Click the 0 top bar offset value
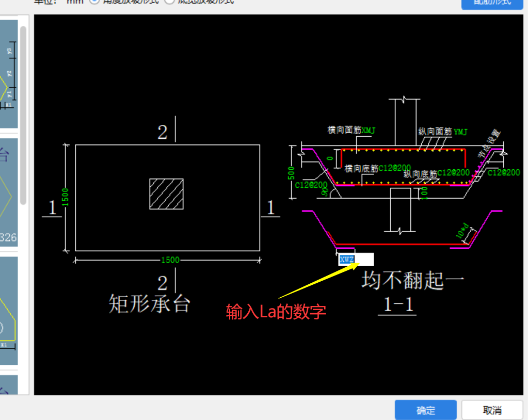 (x=330, y=158)
